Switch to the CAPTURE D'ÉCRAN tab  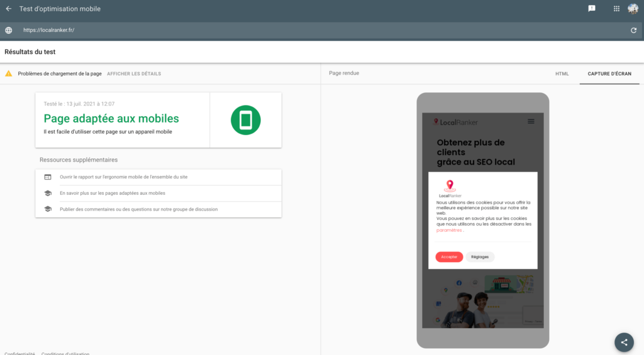click(609, 74)
